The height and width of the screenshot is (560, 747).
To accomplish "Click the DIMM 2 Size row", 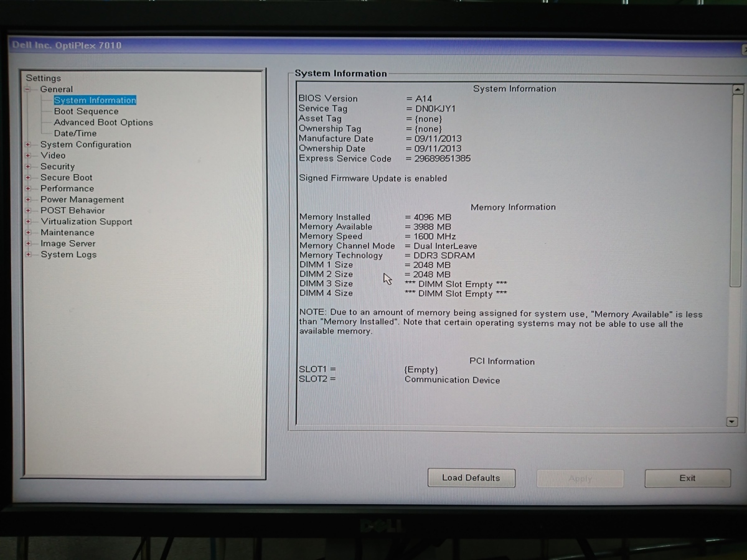I will 375,274.
